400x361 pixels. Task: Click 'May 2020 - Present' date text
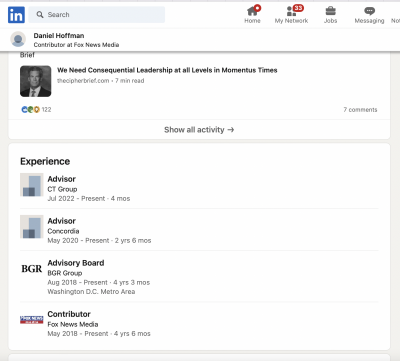(78, 240)
